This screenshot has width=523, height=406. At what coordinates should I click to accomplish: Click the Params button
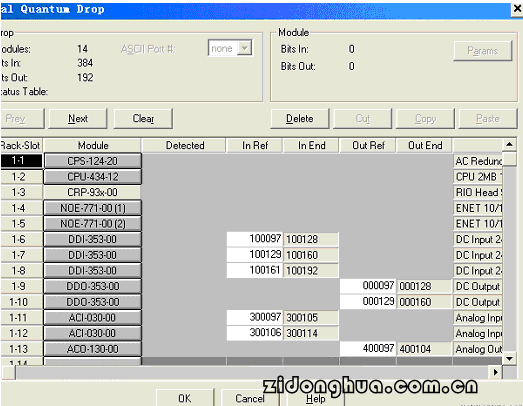point(482,51)
